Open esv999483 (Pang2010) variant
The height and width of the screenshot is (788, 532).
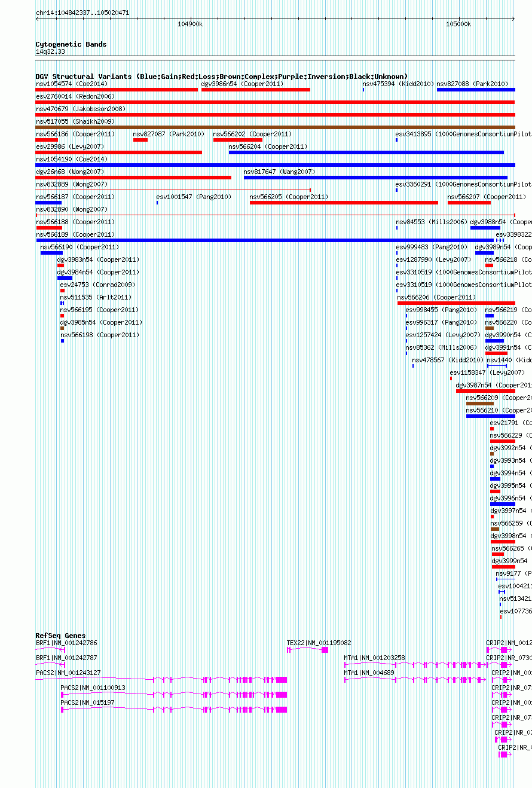[432, 247]
